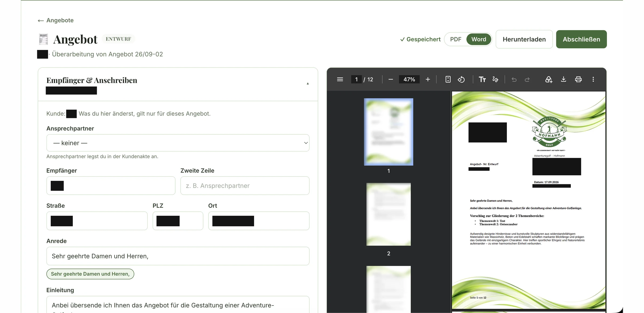Switch export format to Word
Image resolution: width=644 pixels, height=313 pixels.
coord(479,39)
